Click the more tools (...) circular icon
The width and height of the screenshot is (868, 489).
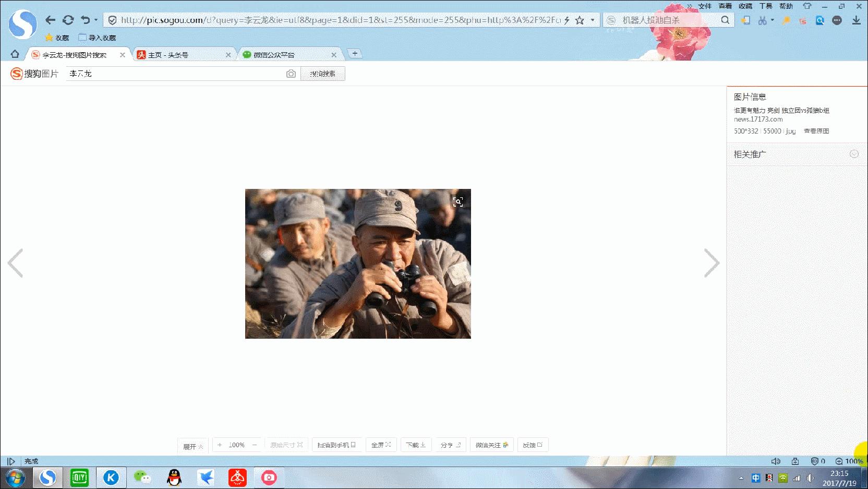[x=837, y=21]
